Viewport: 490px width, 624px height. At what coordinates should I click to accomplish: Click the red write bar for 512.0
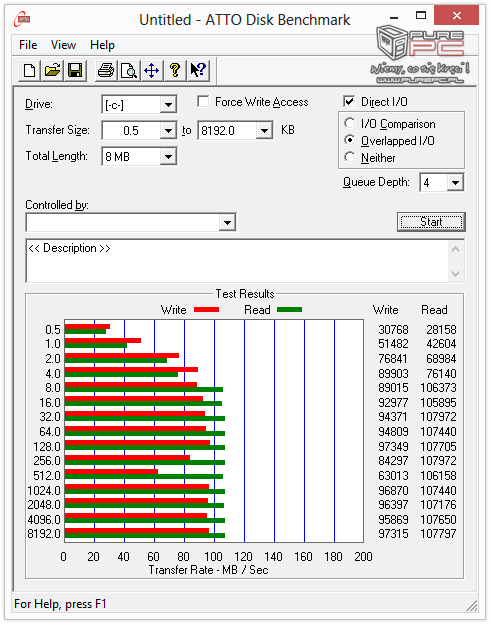pyautogui.click(x=111, y=472)
